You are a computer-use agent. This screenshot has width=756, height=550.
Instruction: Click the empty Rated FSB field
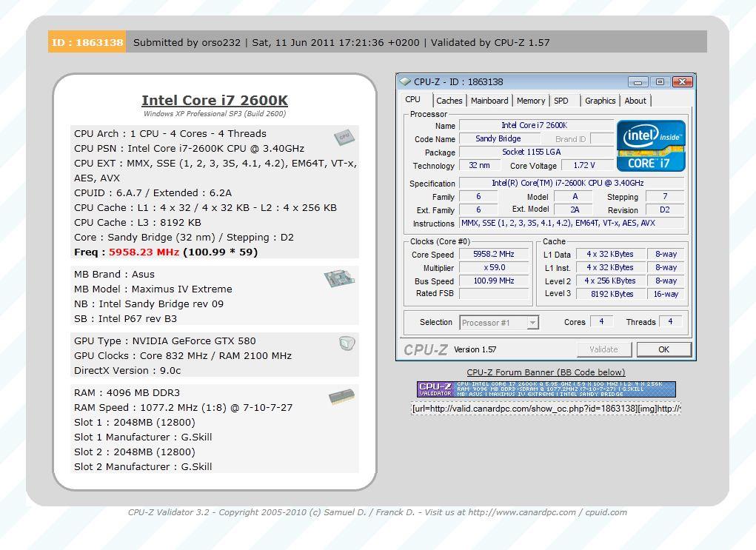494,294
